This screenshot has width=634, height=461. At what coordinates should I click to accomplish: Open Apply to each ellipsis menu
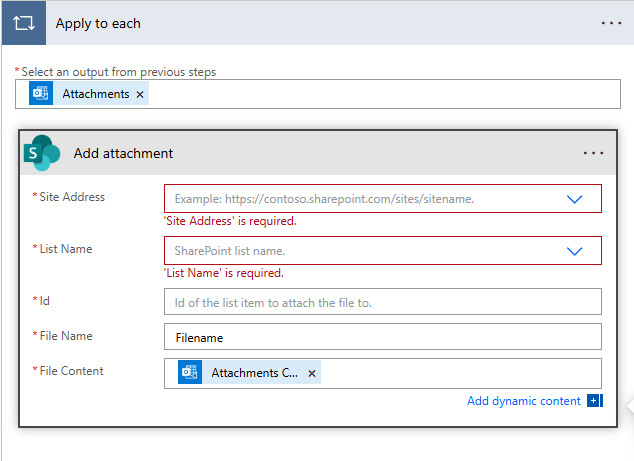point(611,23)
